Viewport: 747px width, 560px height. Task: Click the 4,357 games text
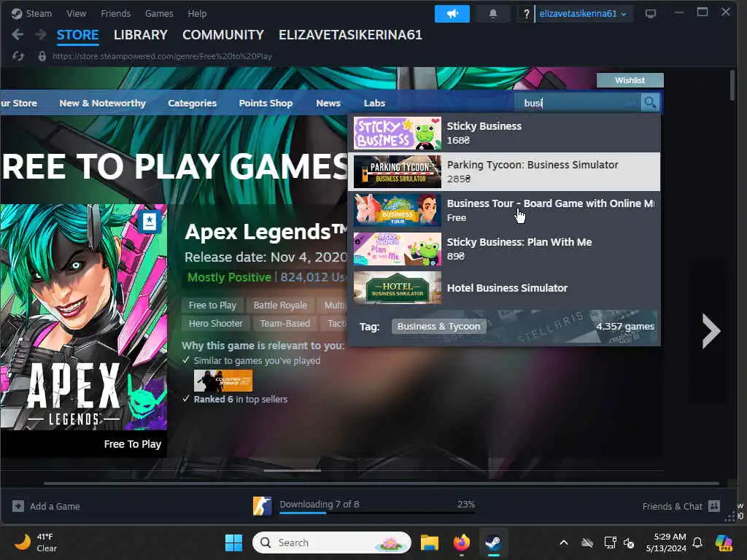click(625, 326)
